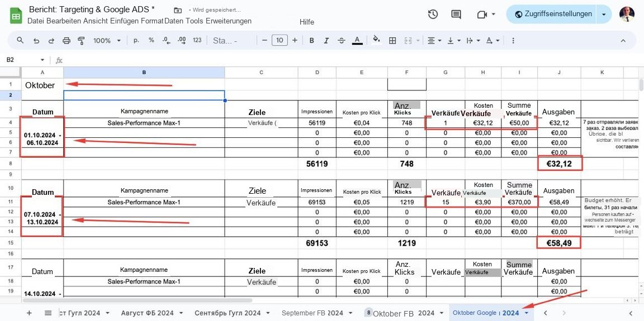
Task: Select cell with total €58,49 in row 15
Action: pyautogui.click(x=559, y=243)
